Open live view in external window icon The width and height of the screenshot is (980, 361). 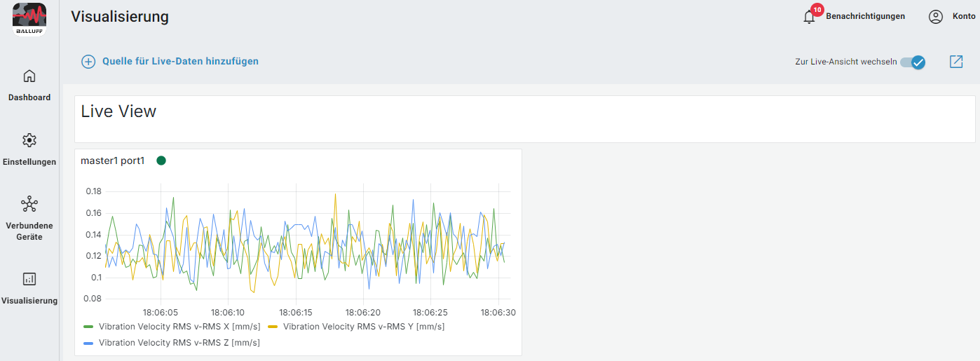956,62
